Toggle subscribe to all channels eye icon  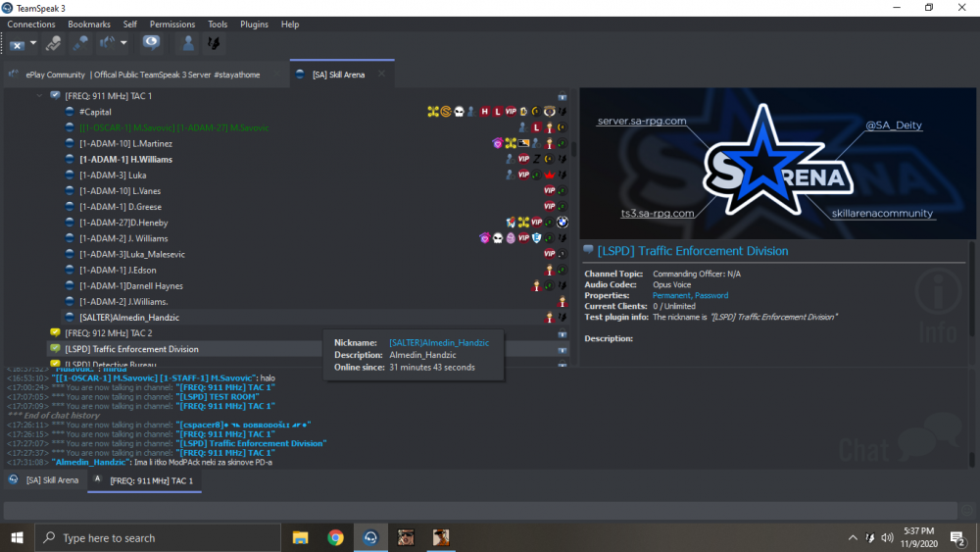click(x=150, y=42)
